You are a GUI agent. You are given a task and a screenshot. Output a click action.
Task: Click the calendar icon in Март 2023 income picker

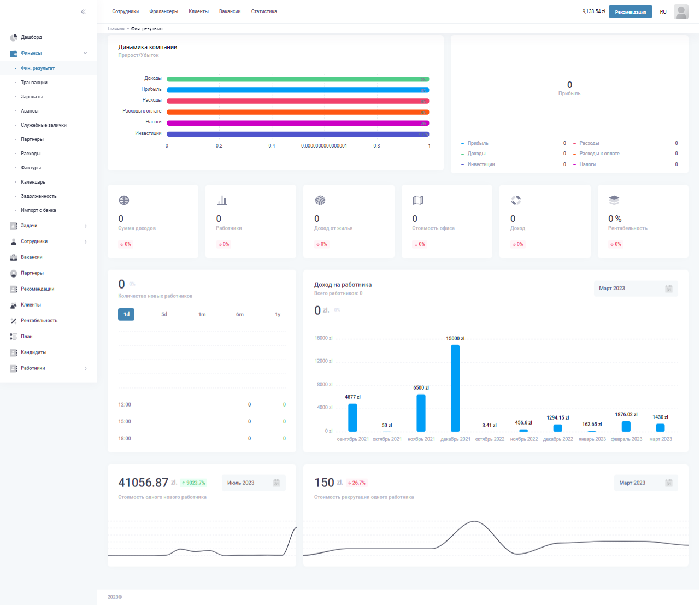click(x=668, y=289)
